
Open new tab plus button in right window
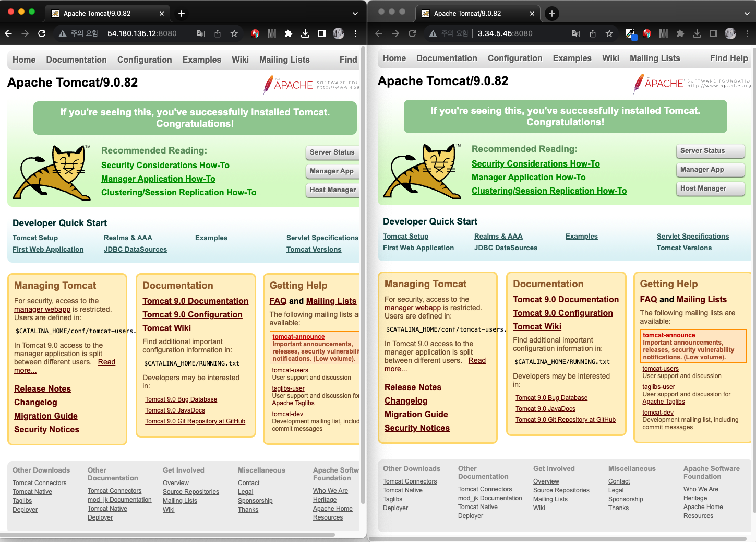552,14
